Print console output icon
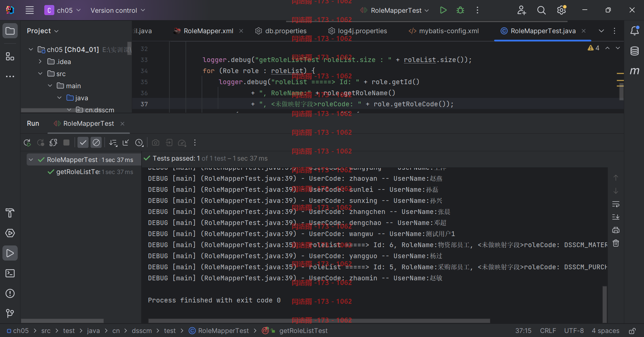The width and height of the screenshot is (644, 337). click(x=616, y=230)
